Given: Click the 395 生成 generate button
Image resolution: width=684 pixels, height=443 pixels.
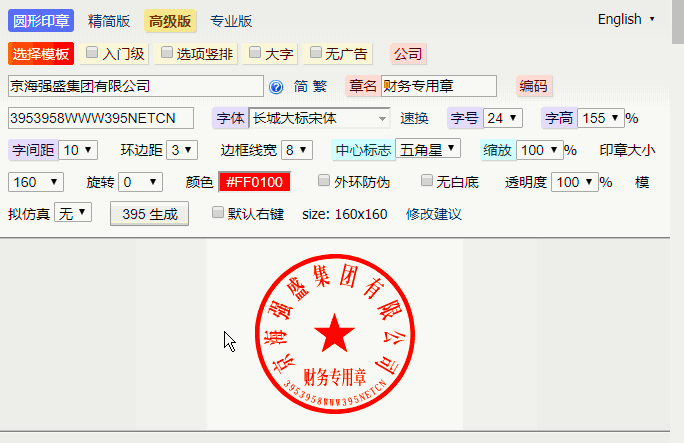Looking at the screenshot, I should tap(149, 214).
